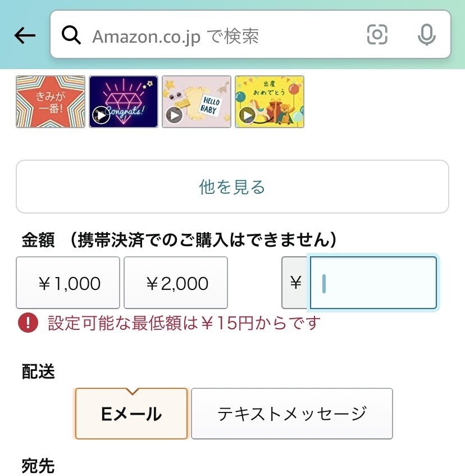Tap the back arrow icon
Viewport: 465px width, 476px height.
point(25,35)
